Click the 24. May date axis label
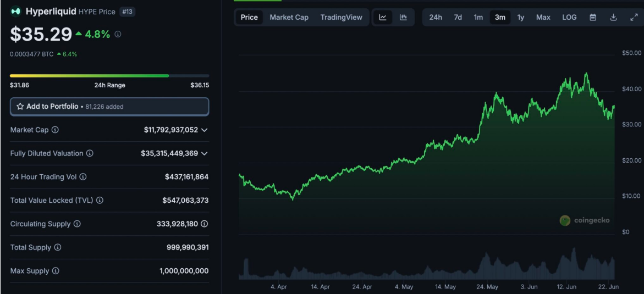 pyautogui.click(x=486, y=287)
